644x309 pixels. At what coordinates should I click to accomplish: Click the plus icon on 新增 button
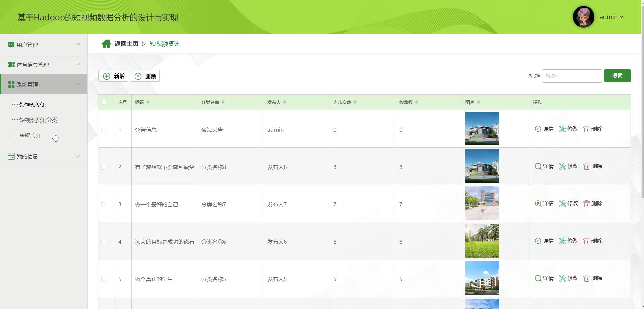106,76
